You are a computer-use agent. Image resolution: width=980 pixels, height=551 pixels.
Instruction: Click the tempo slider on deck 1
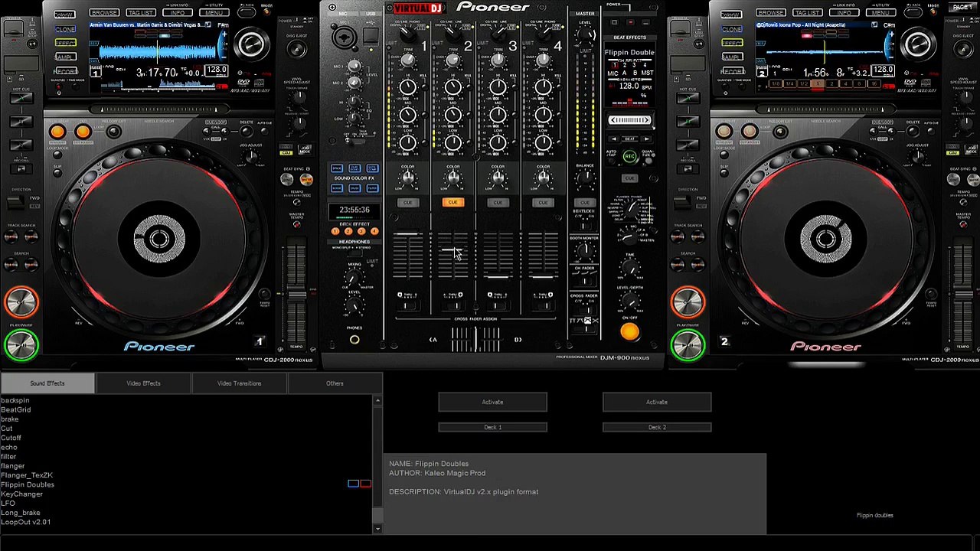[296, 294]
